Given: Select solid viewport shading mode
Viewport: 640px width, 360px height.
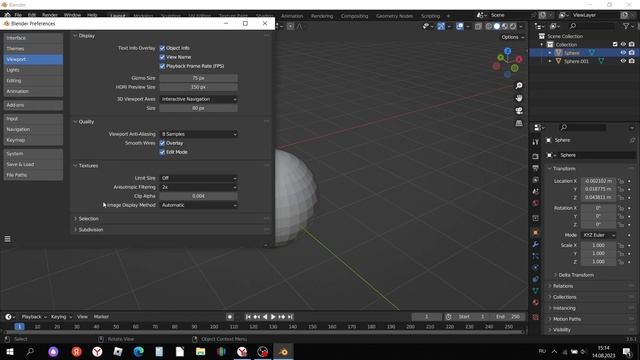Looking at the screenshot, I should point(496,26).
